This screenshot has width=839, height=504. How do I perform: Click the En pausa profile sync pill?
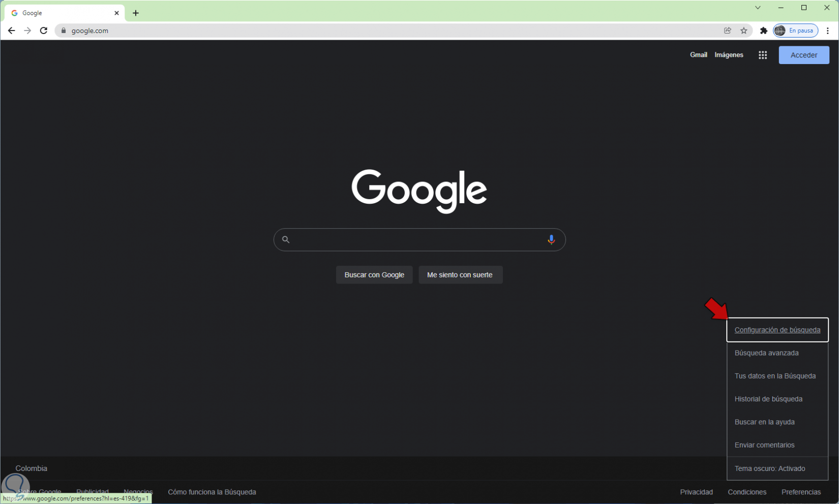pos(795,30)
